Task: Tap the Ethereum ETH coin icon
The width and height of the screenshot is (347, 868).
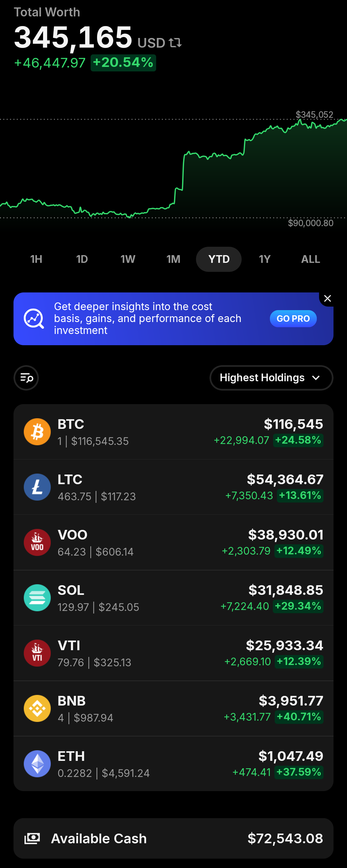Action: point(37,763)
